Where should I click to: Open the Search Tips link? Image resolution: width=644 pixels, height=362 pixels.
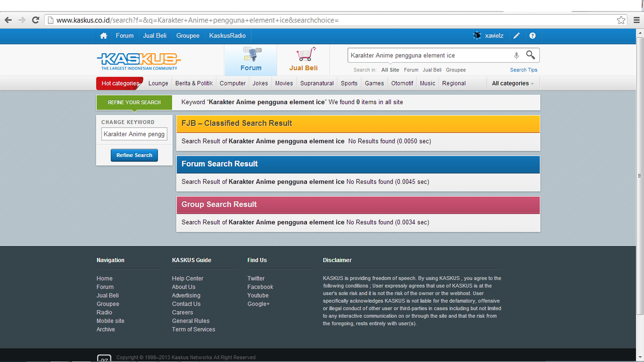pyautogui.click(x=524, y=70)
